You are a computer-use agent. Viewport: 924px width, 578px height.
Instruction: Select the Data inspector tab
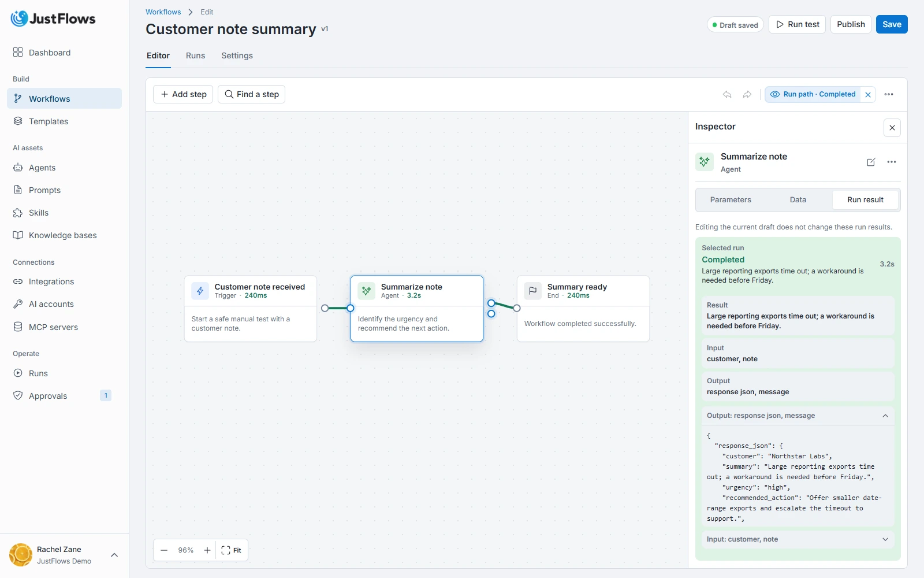coord(798,200)
